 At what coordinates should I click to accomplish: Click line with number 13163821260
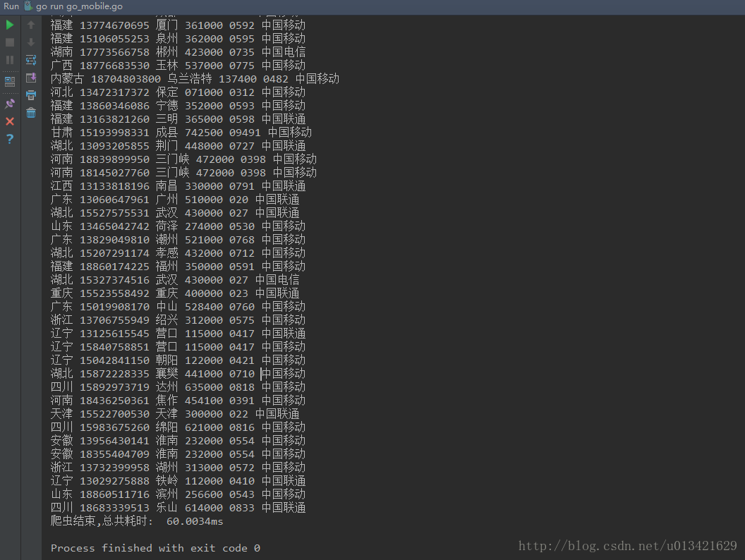(x=178, y=118)
